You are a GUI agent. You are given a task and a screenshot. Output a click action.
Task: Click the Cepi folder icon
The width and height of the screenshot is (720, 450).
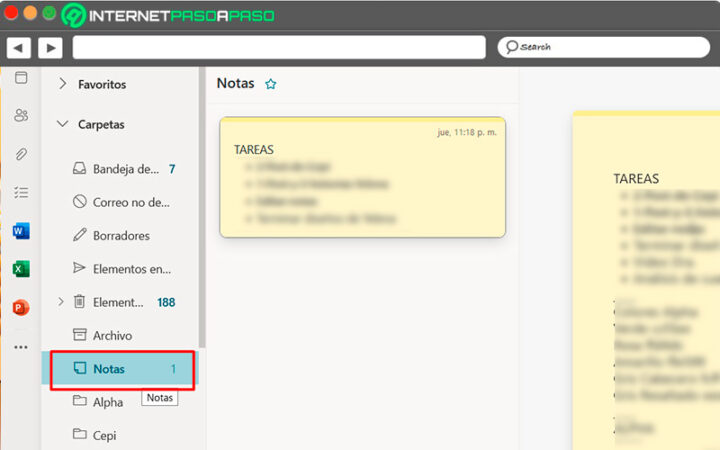(79, 433)
